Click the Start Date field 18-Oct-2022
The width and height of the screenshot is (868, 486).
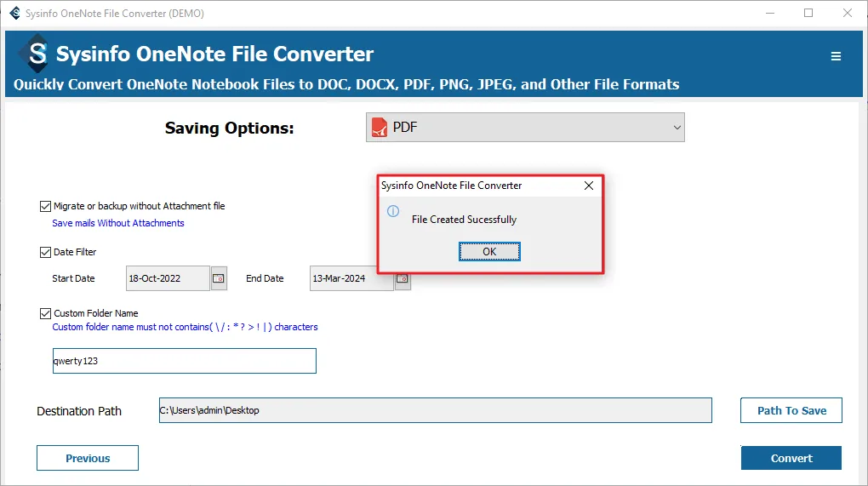(x=168, y=278)
